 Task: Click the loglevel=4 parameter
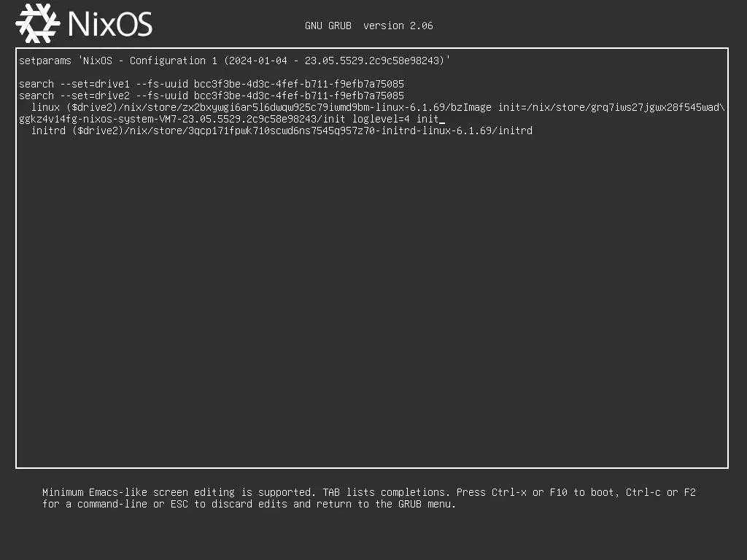pos(381,119)
